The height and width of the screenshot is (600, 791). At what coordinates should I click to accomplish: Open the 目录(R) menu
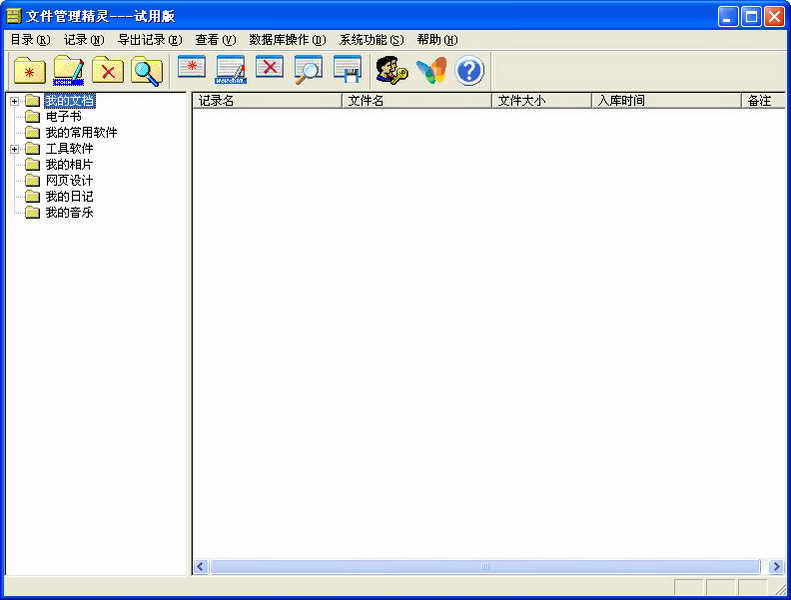pos(31,40)
